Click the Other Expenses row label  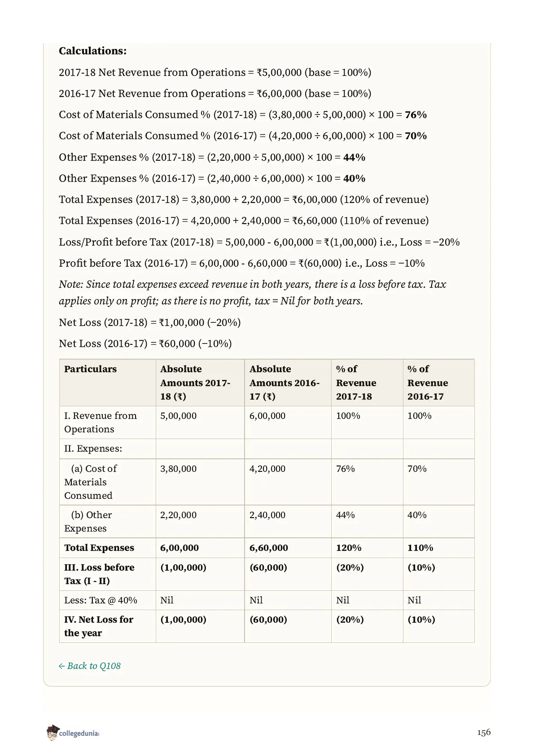[x=88, y=522]
